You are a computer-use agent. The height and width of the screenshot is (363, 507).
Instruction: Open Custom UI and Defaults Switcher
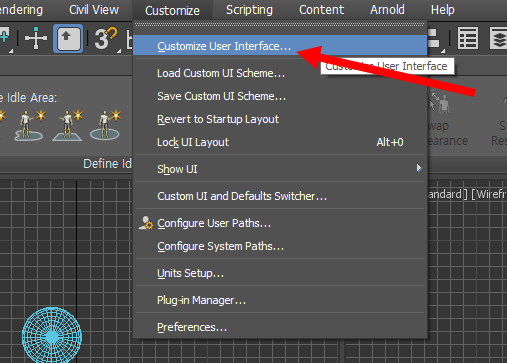coord(280,196)
